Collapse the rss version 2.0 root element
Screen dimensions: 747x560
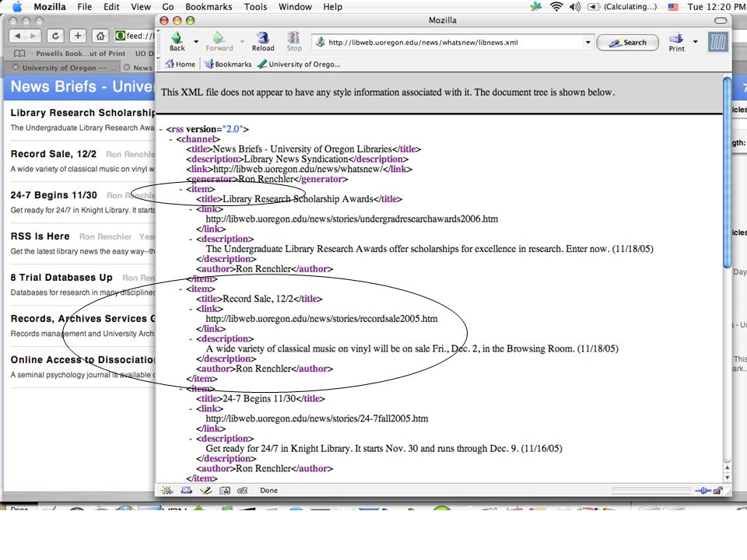coord(161,130)
